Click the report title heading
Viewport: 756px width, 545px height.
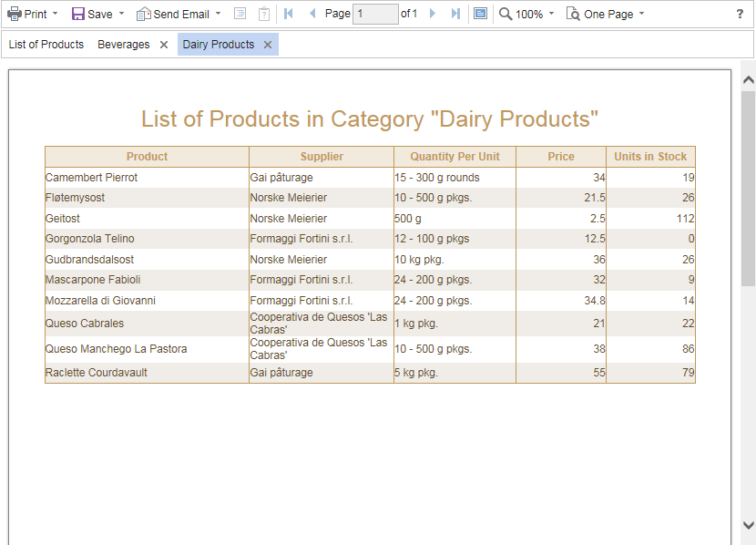[x=370, y=119]
